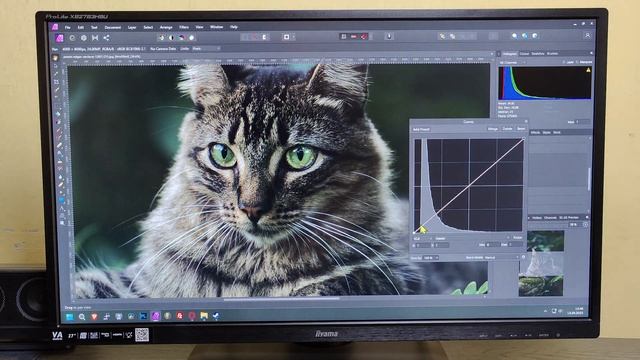Open the Window menu
Screen dimensions: 640x360
pos(216,27)
